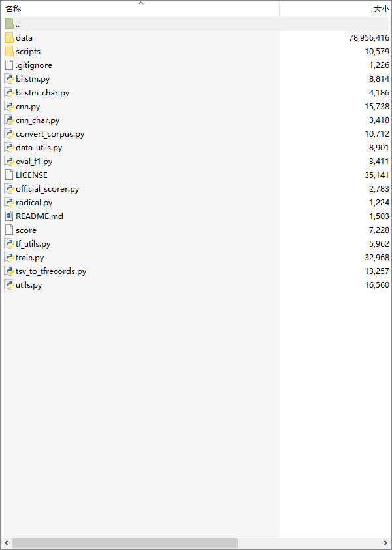Screen dimensions: 392x550
Task: Click the scripts folder icon
Action: point(9,52)
